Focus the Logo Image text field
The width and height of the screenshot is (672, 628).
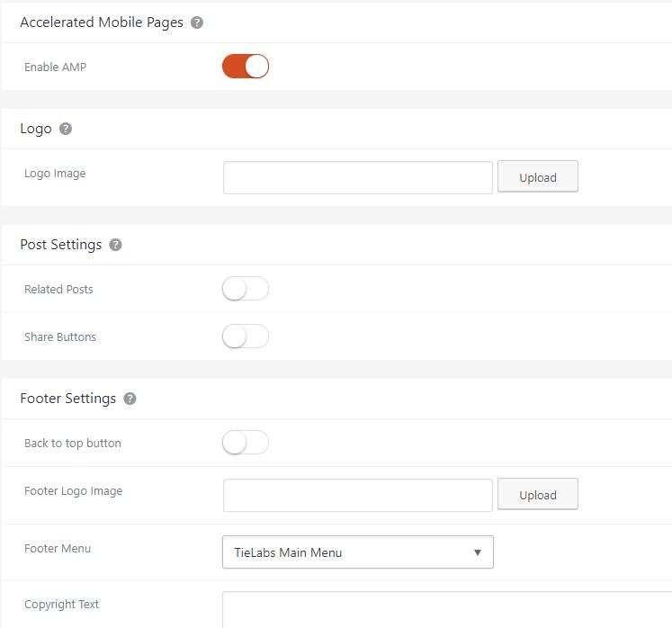357,177
